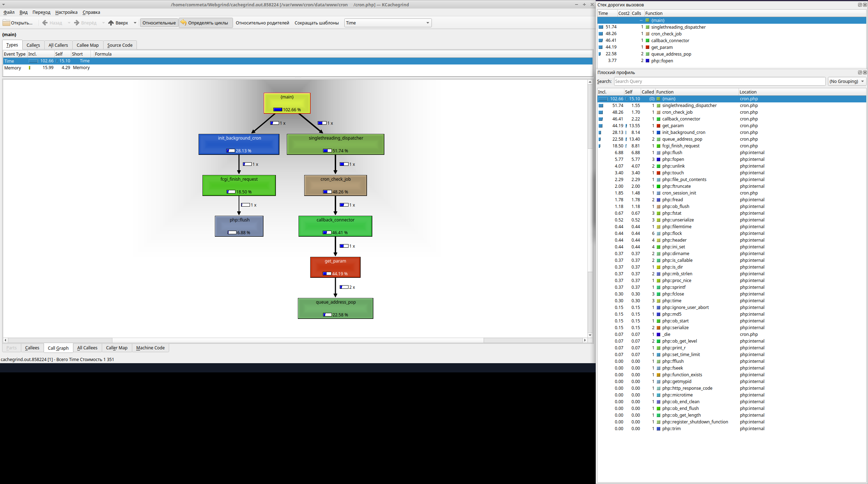
Task: Open the Time event type dropdown
Action: coord(388,23)
